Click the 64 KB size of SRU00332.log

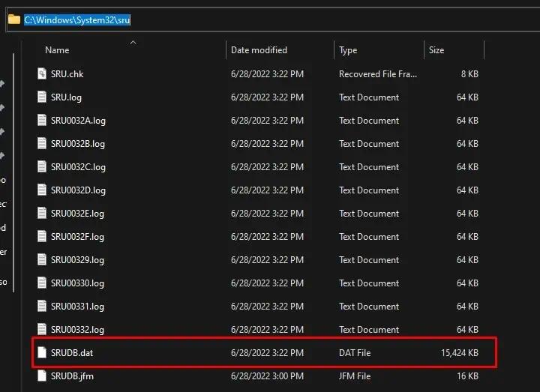coord(468,330)
